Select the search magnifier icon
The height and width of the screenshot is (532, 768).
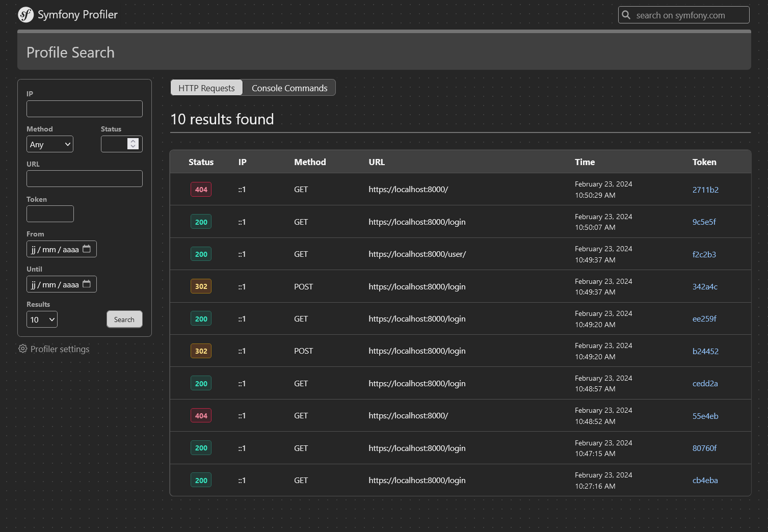[626, 15]
